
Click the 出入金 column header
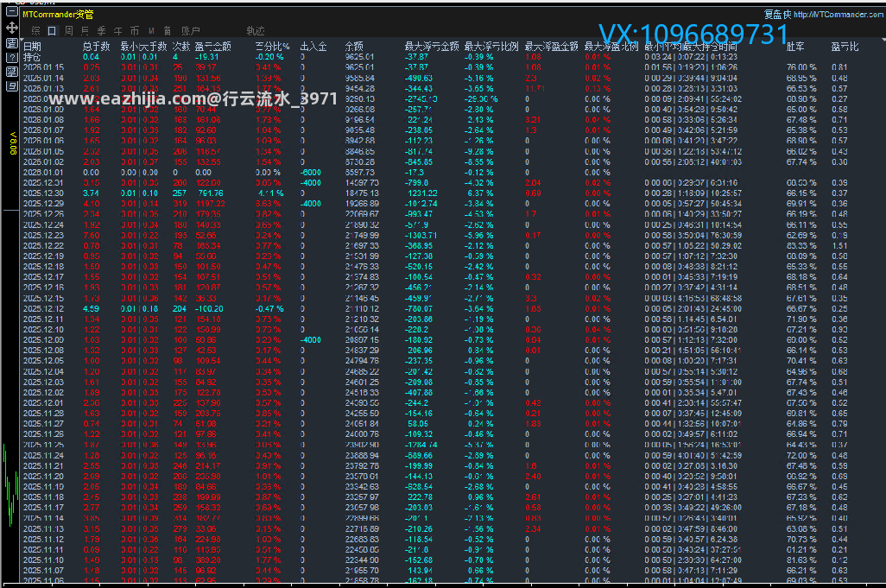pyautogui.click(x=313, y=47)
